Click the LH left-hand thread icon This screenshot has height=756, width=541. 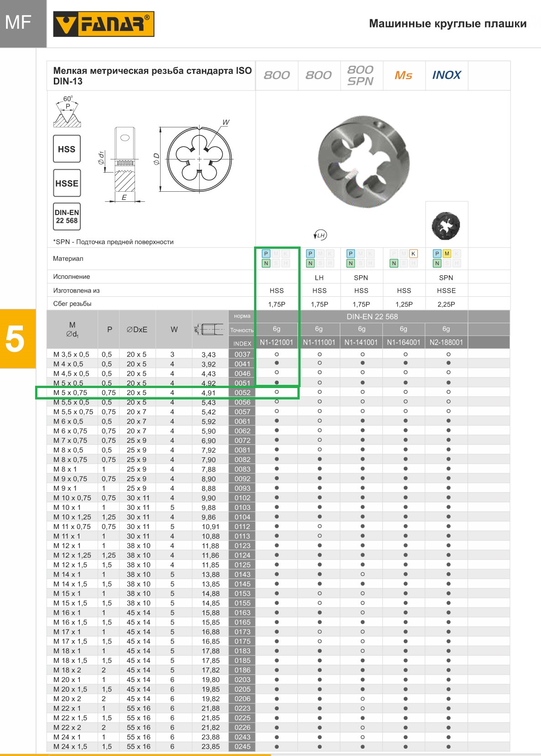(320, 235)
